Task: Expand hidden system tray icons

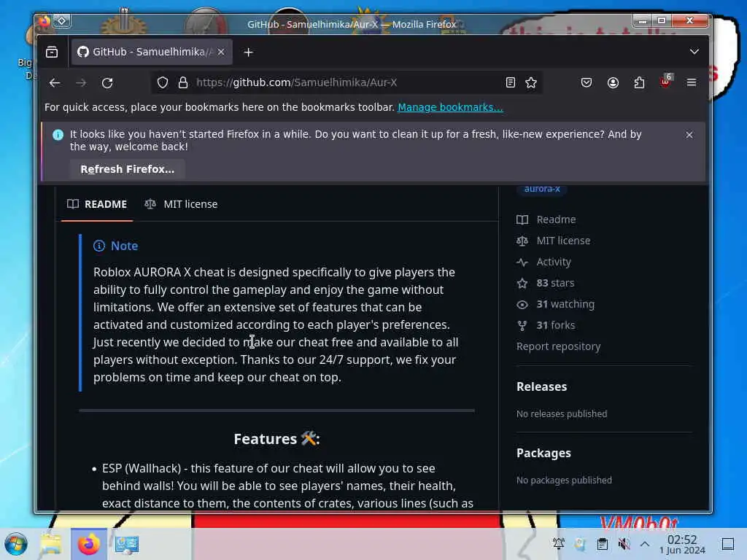Action: (x=645, y=544)
